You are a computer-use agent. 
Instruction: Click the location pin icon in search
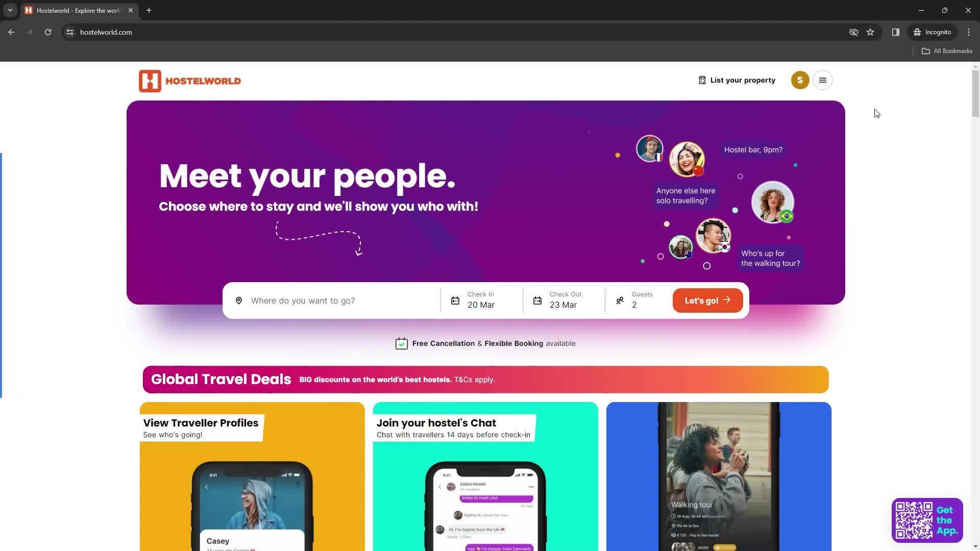pyautogui.click(x=239, y=300)
